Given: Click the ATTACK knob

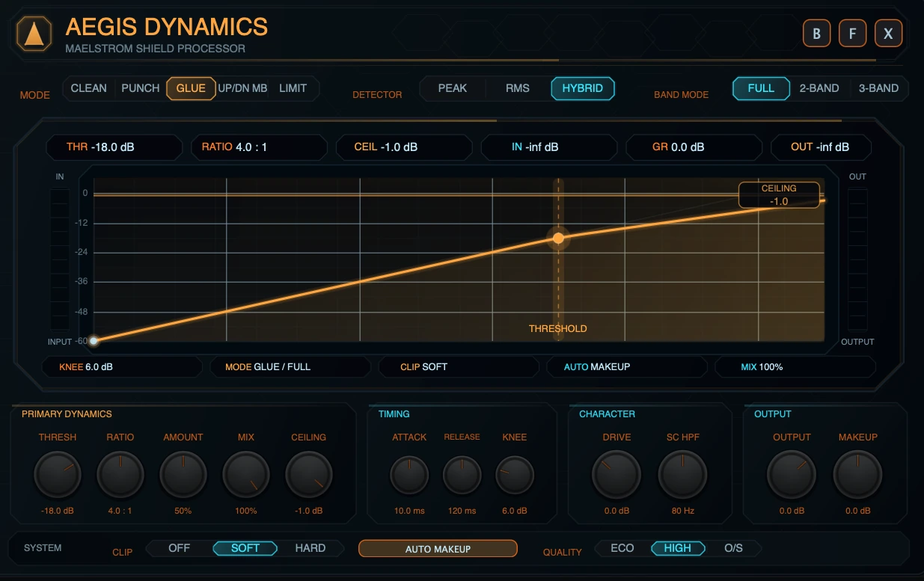Looking at the screenshot, I should 409,476.
